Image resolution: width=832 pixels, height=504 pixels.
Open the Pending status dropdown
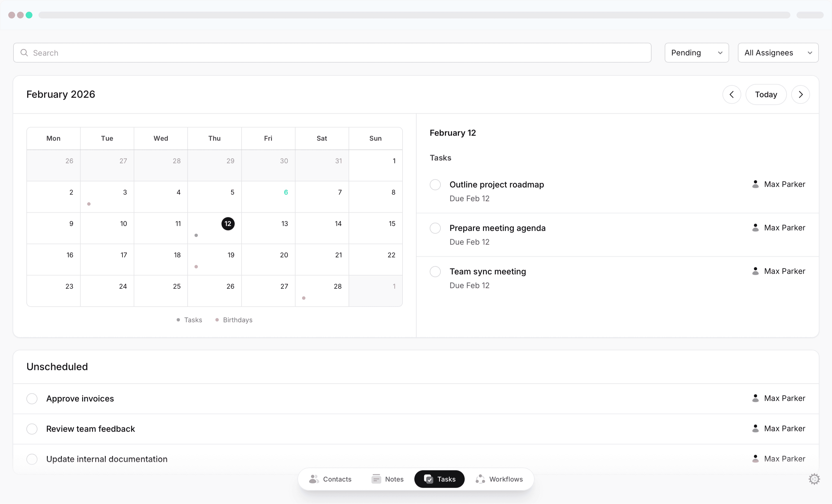click(697, 53)
